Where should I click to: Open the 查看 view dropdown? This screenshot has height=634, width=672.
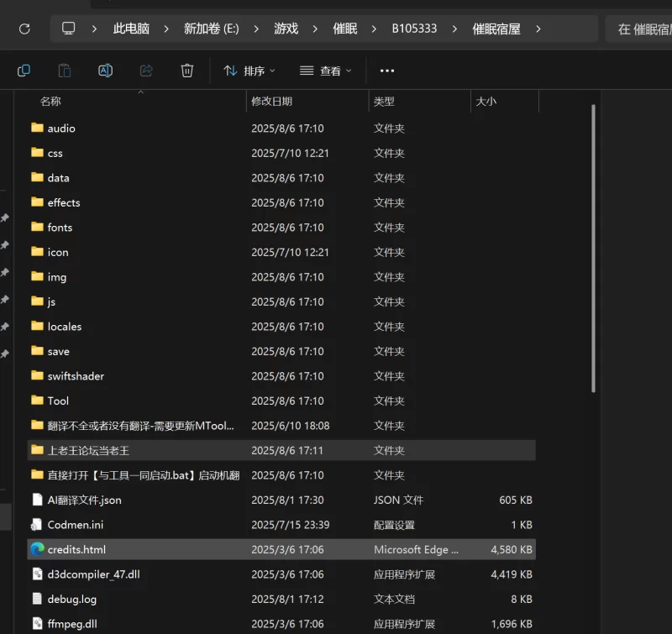point(326,71)
